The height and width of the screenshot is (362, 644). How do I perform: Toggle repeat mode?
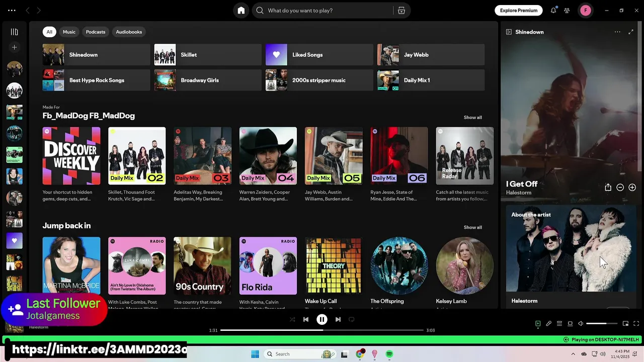352,319
